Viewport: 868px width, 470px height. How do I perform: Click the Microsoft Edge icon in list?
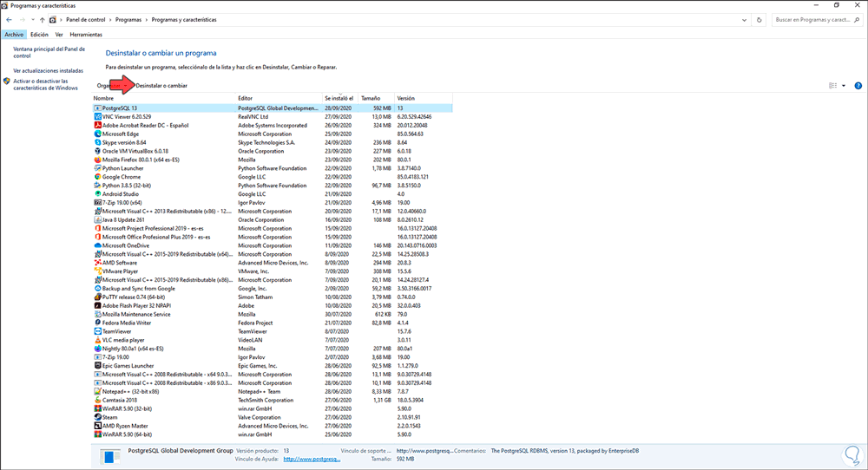tap(98, 134)
